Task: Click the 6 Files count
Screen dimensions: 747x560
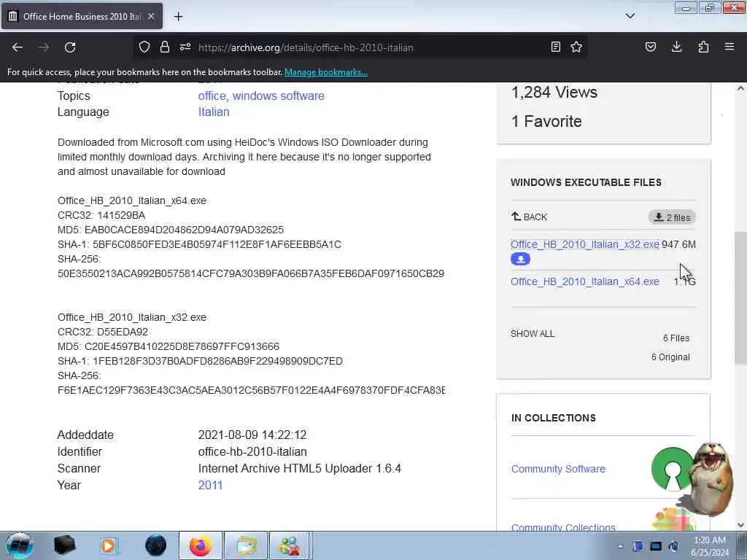Action: (676, 338)
